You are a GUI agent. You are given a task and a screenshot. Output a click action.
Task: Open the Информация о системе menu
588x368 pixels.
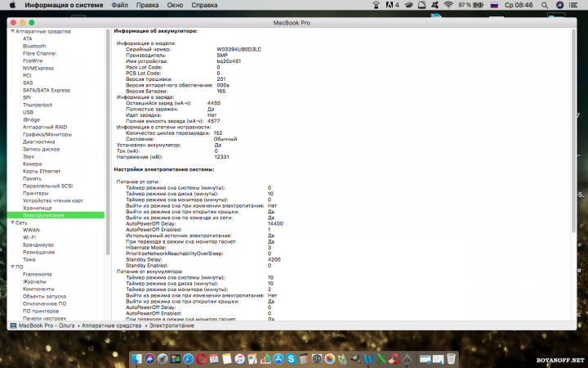coord(64,5)
